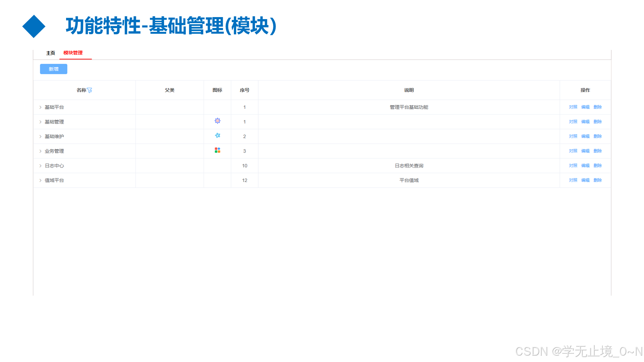The height and width of the screenshot is (362, 644).
Task: Expand the 值域平台 tree row
Action: (x=40, y=180)
